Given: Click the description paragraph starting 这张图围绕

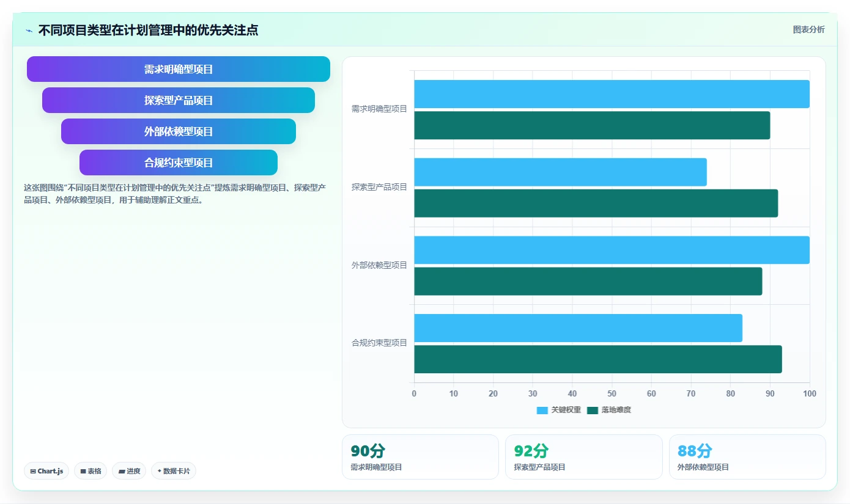Looking at the screenshot, I should pos(175,194).
